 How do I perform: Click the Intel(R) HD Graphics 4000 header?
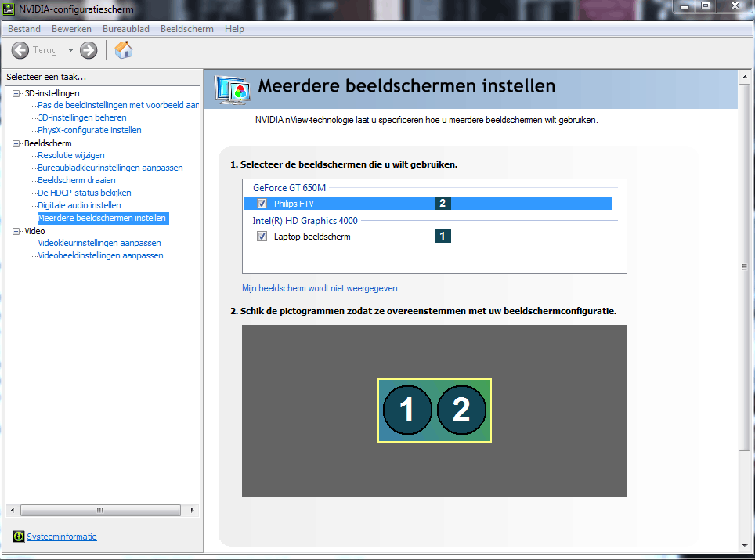[305, 221]
